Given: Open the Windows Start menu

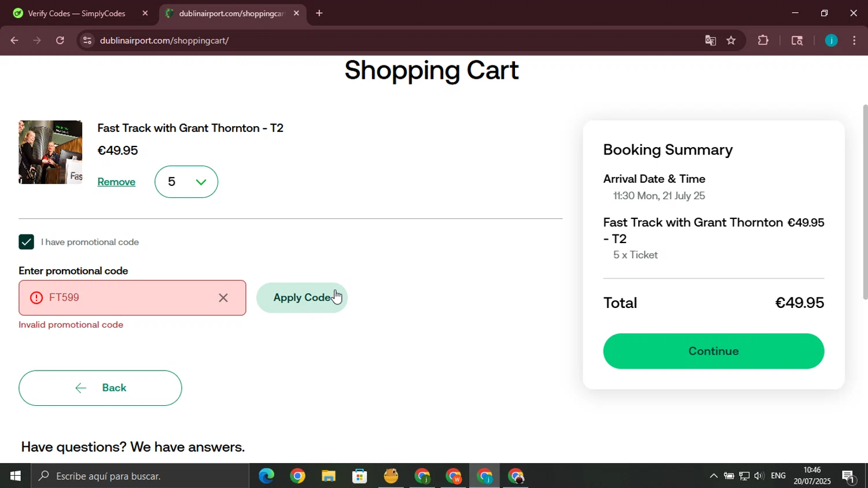Looking at the screenshot, I should 16,476.
